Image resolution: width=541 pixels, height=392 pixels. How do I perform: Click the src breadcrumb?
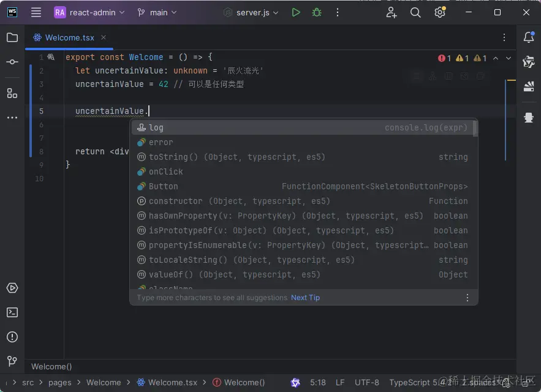(x=28, y=382)
